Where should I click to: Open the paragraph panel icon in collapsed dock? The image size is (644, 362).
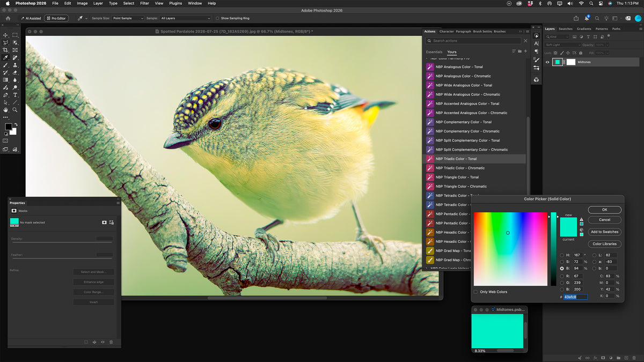pyautogui.click(x=536, y=51)
